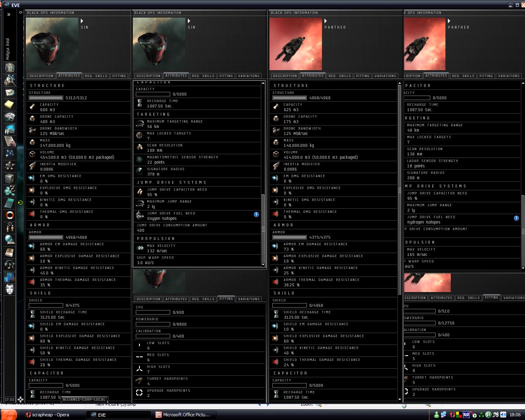Open the first Panther window's arrow menu
Viewport: 525px width, 420px height.
(x=326, y=21)
